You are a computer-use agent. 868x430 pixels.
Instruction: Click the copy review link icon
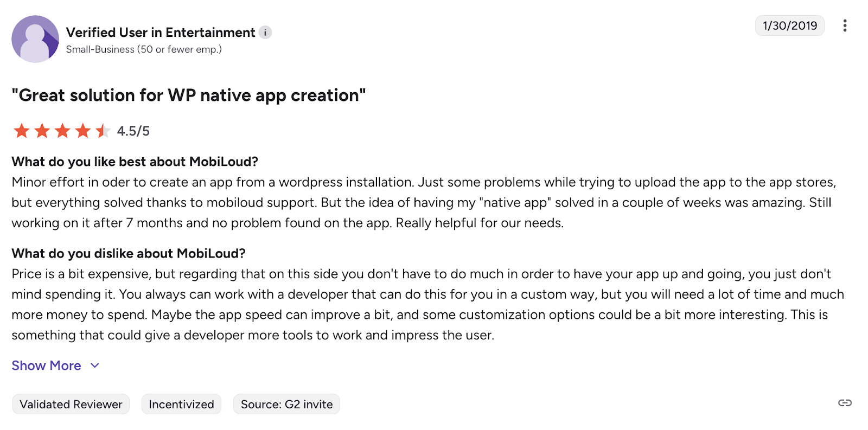[844, 403]
